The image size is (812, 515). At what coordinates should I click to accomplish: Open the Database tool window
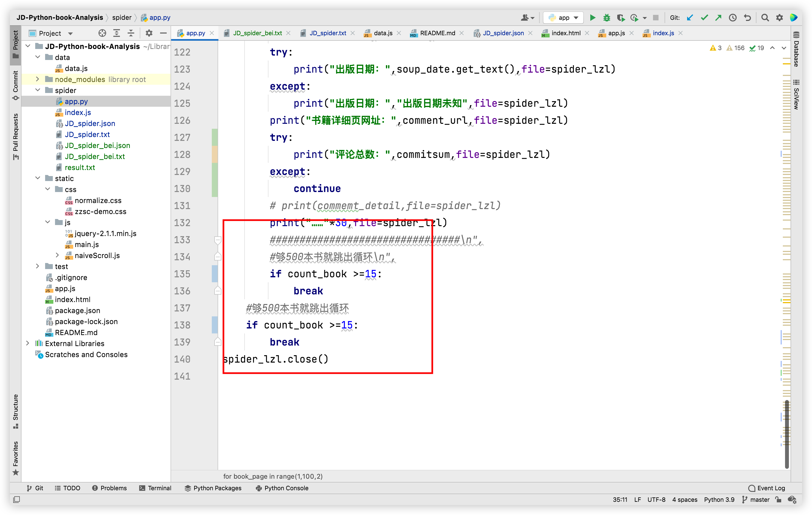(796, 50)
